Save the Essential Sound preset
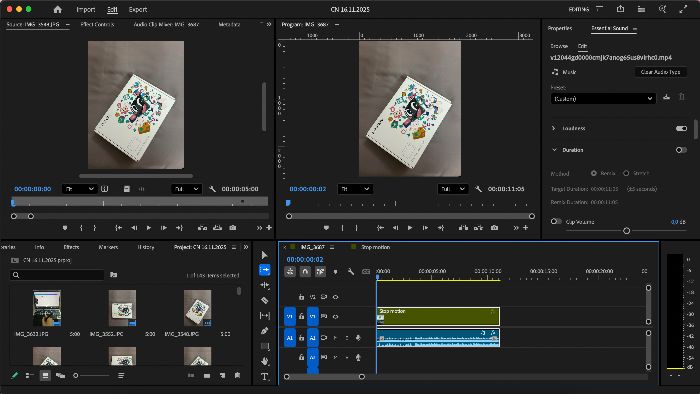 pyautogui.click(x=667, y=97)
